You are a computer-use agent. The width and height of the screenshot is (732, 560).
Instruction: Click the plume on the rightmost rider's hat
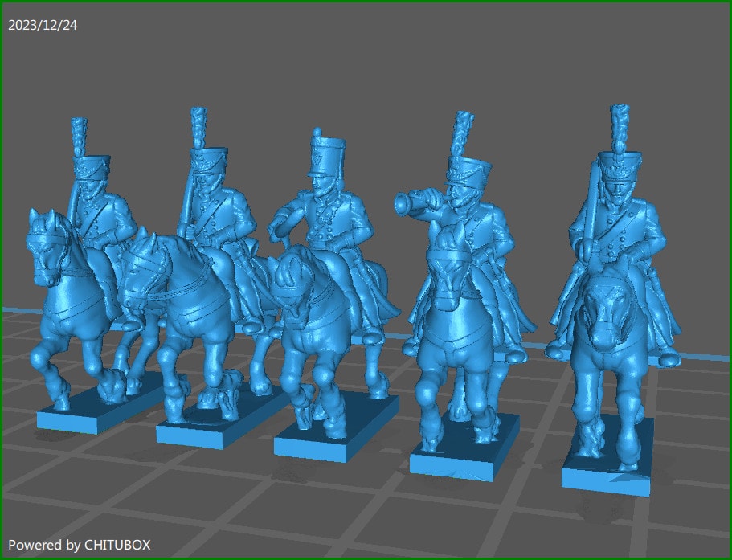pyautogui.click(x=619, y=127)
